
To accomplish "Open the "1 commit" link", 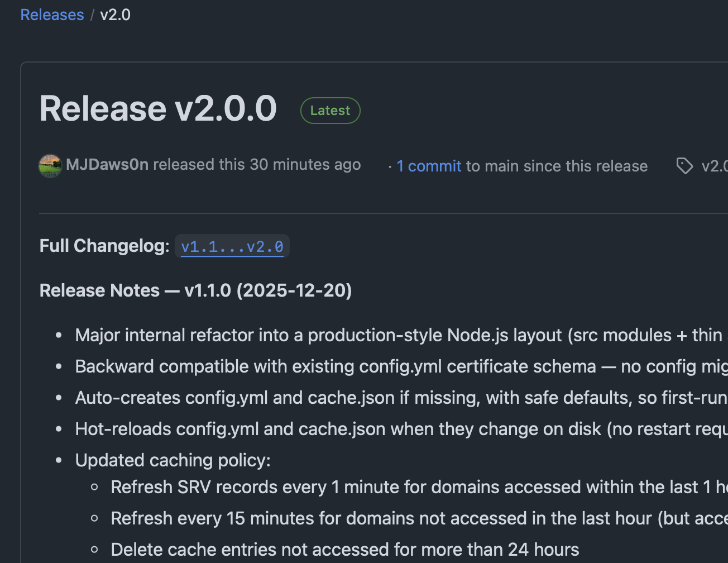I will [x=429, y=166].
